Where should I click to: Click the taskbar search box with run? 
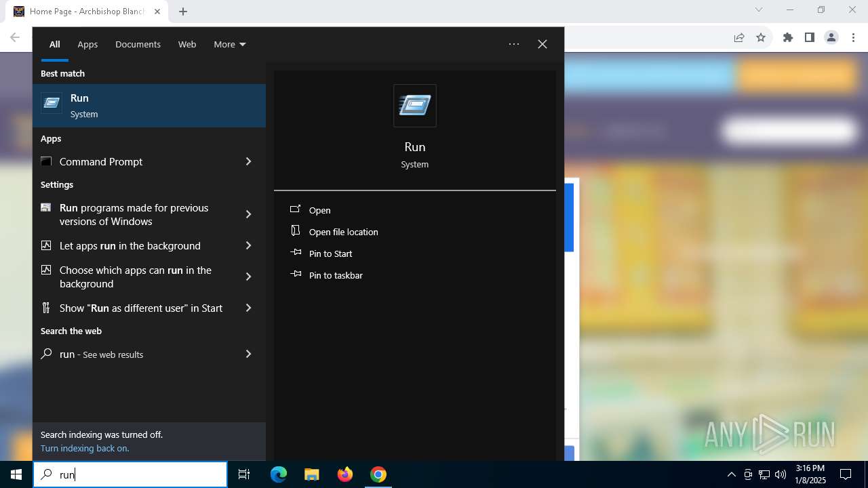[130, 474]
